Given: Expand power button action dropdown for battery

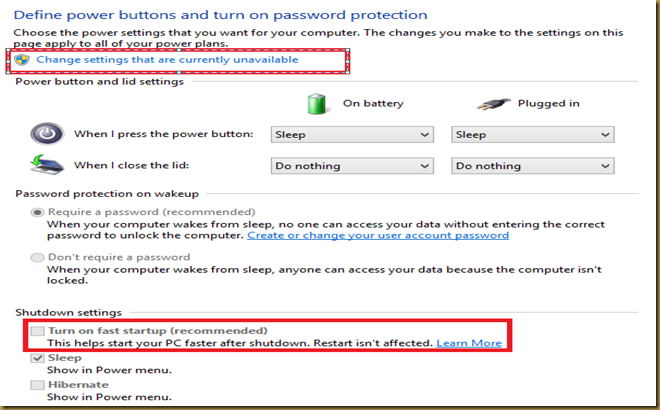Looking at the screenshot, I should 352,135.
